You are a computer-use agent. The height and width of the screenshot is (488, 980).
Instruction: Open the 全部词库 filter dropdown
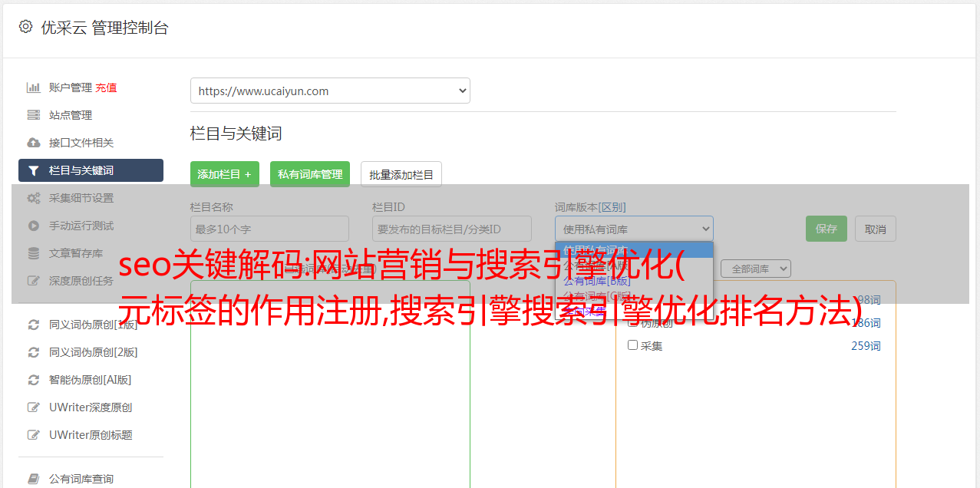tap(755, 269)
